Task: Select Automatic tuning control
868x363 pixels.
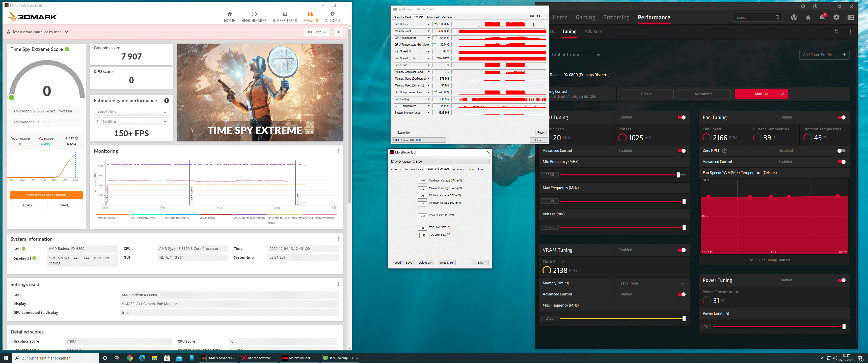Action: [x=703, y=94]
